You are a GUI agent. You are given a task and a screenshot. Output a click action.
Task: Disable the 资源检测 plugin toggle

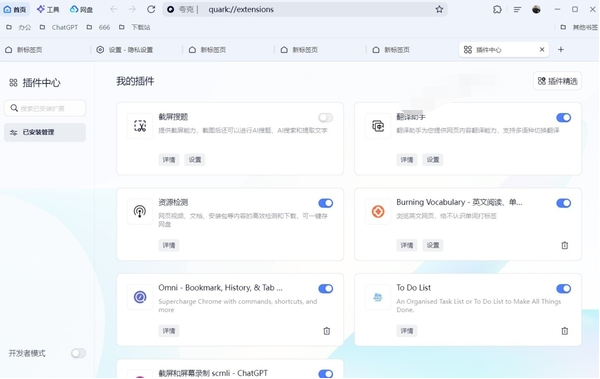[326, 203]
